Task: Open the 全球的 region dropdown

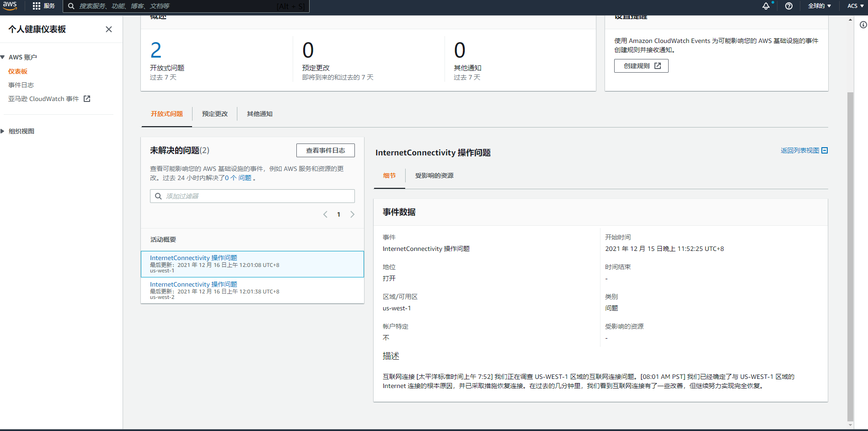Action: (819, 6)
